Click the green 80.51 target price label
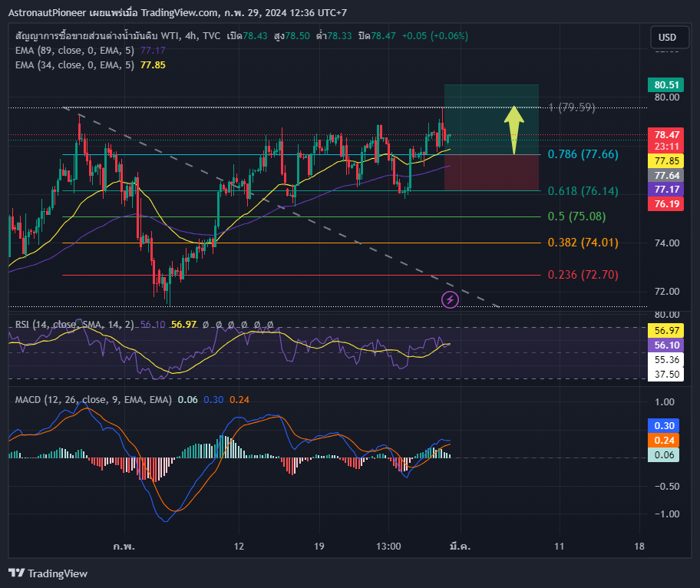The image size is (700, 588). coord(666,85)
